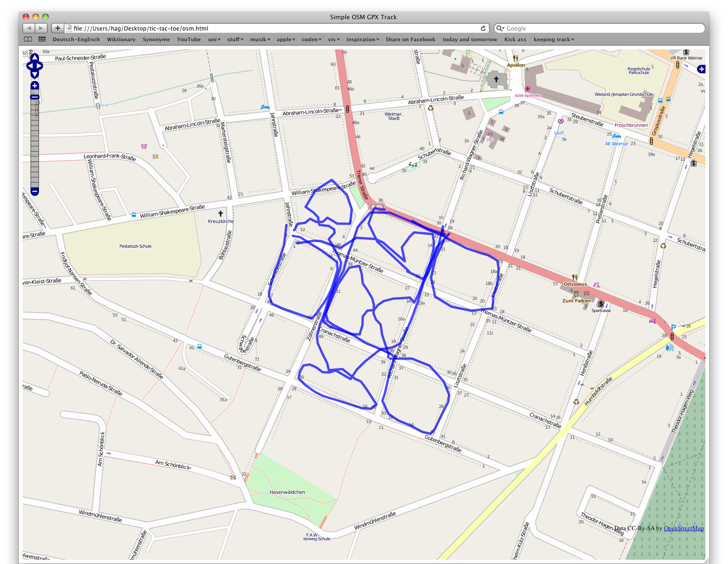The image size is (728, 564).
Task: Zoom in with the map plus button
Action: [x=35, y=86]
